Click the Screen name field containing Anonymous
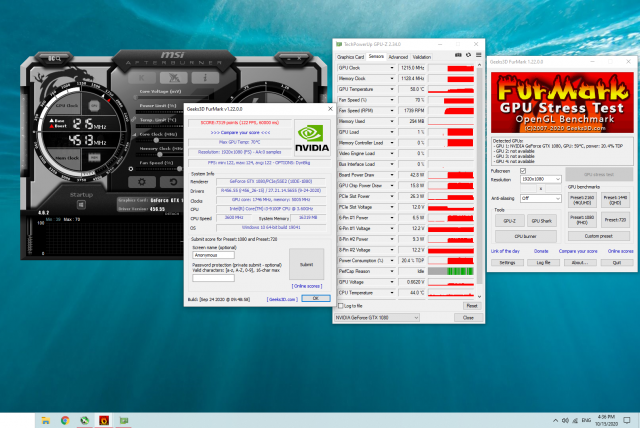640x428 pixels. 213,255
